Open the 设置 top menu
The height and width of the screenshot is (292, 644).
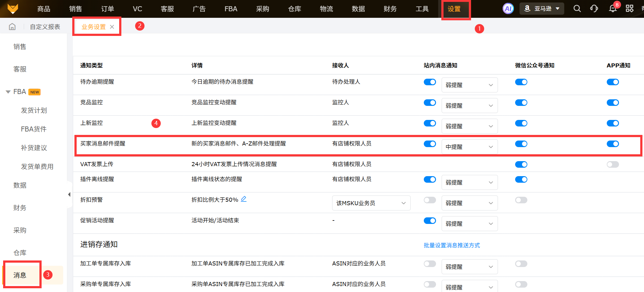click(454, 9)
